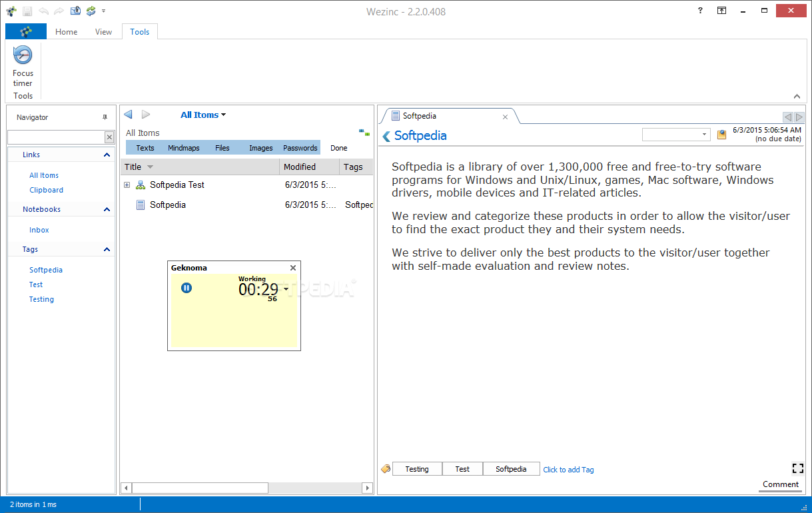Navigate back with the blue left arrow
812x513 pixels.
pos(128,115)
